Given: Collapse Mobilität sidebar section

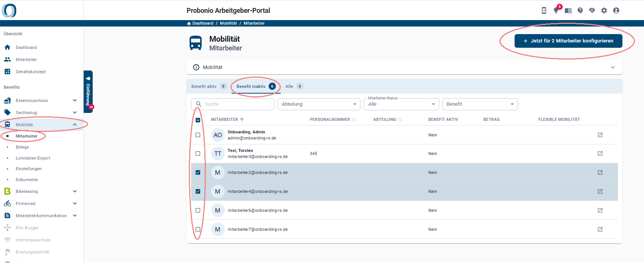Looking at the screenshot, I should tap(75, 125).
